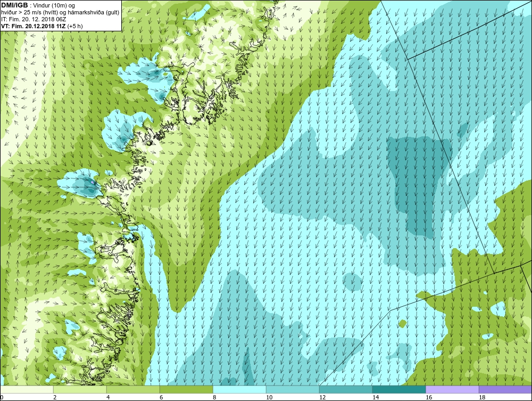Click legend label 6
532x401 pixels.
(x=161, y=397)
